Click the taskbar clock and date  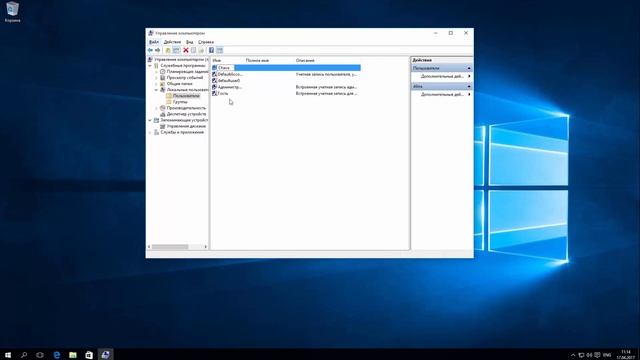point(625,355)
